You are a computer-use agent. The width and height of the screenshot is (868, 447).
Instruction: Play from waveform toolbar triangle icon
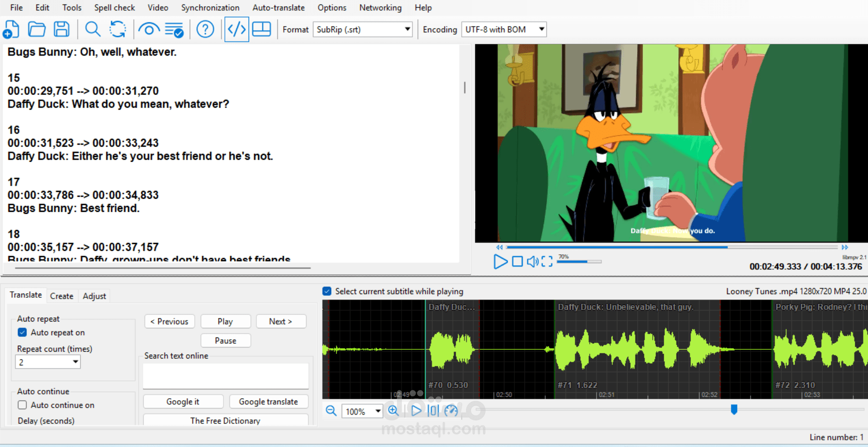point(416,411)
